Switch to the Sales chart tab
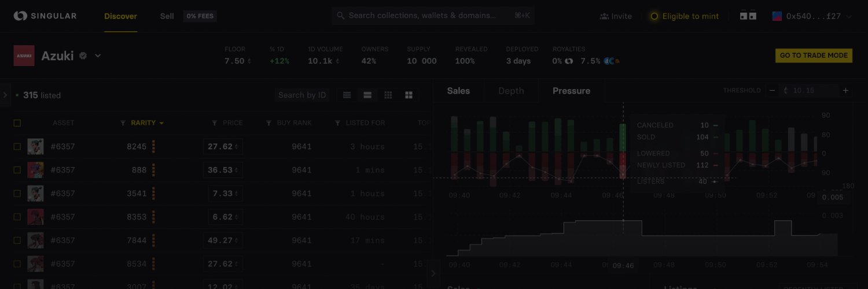The image size is (868, 289). [x=458, y=91]
